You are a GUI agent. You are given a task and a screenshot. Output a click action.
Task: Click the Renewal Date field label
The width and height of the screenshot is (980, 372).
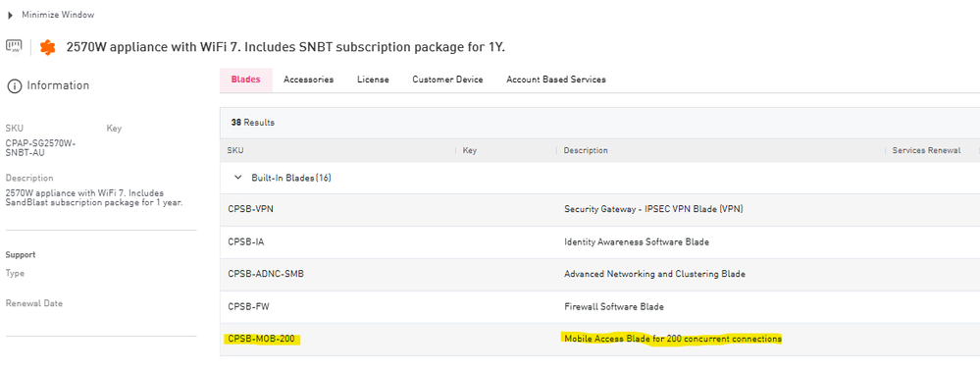point(34,304)
